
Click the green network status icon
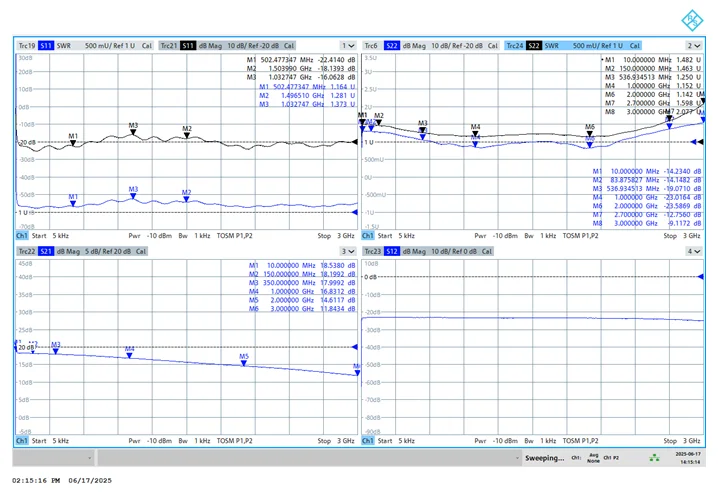tap(654, 457)
